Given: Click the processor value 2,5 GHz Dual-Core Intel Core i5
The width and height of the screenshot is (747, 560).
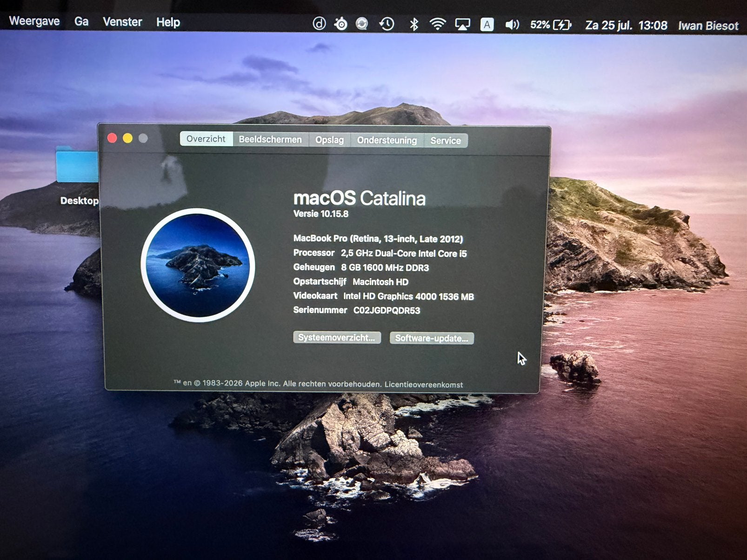Looking at the screenshot, I should (x=404, y=253).
